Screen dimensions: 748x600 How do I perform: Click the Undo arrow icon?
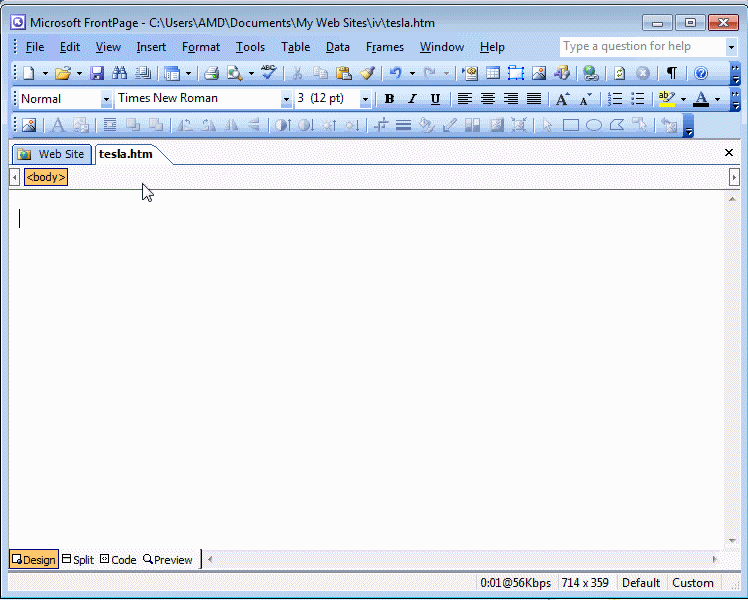coord(395,73)
